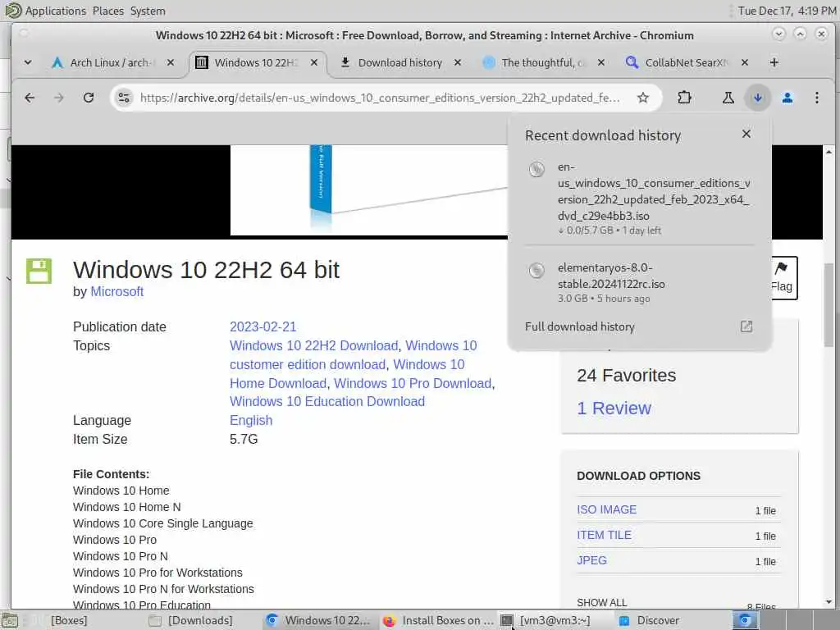Open the JPEG download option
The width and height of the screenshot is (840, 630).
tap(591, 560)
